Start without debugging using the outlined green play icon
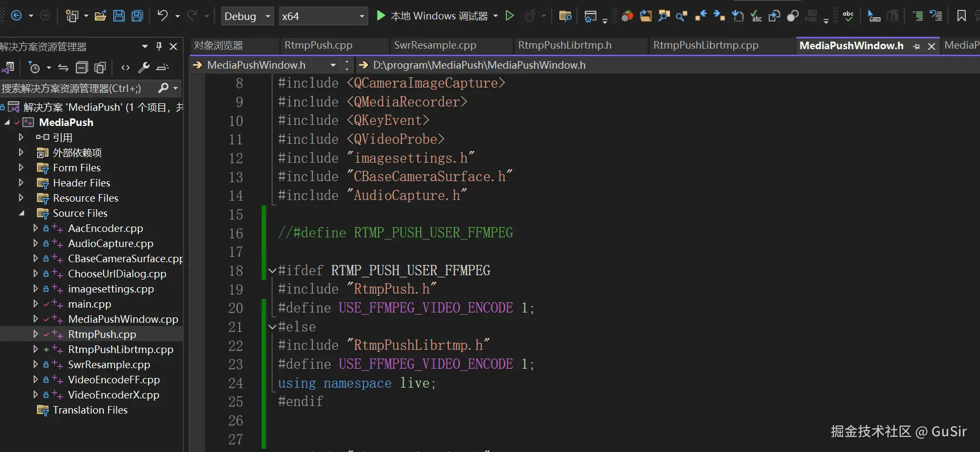This screenshot has width=980, height=452. click(509, 16)
